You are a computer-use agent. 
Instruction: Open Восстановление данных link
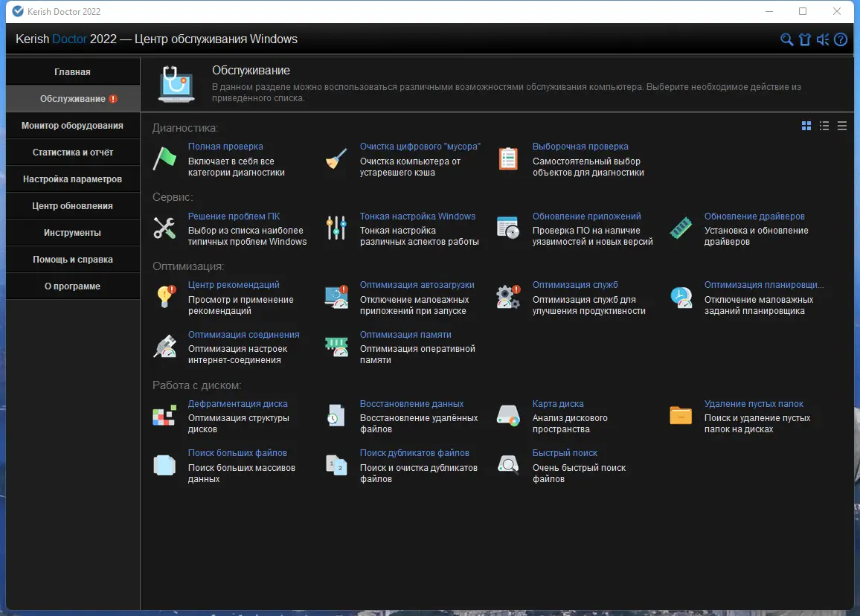411,404
